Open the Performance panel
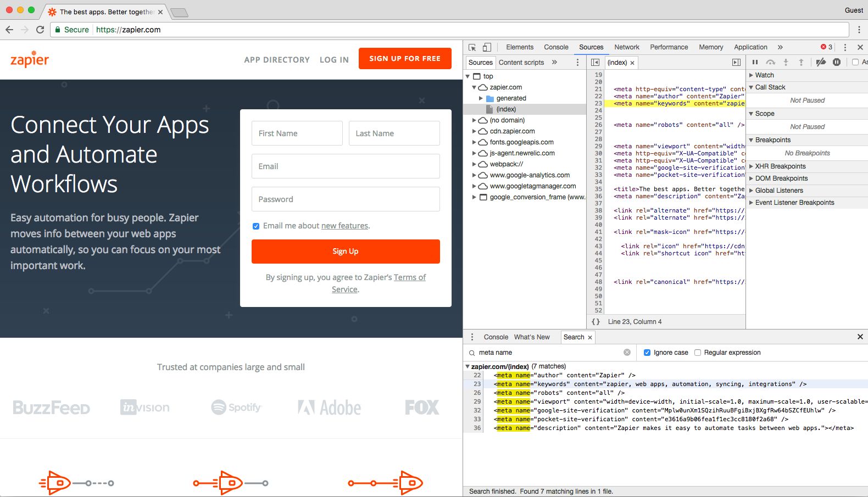 pos(669,47)
